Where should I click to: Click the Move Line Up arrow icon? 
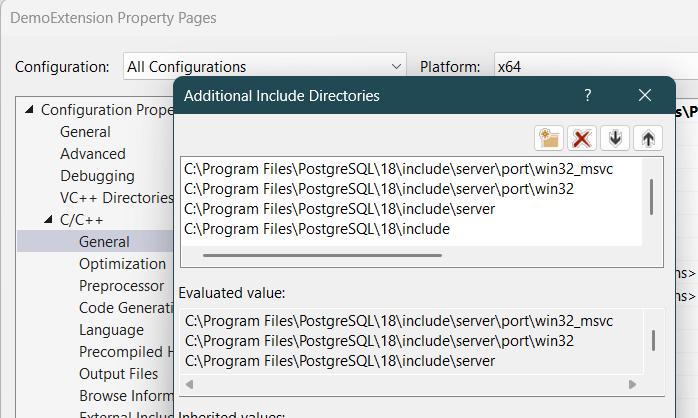[x=648, y=138]
